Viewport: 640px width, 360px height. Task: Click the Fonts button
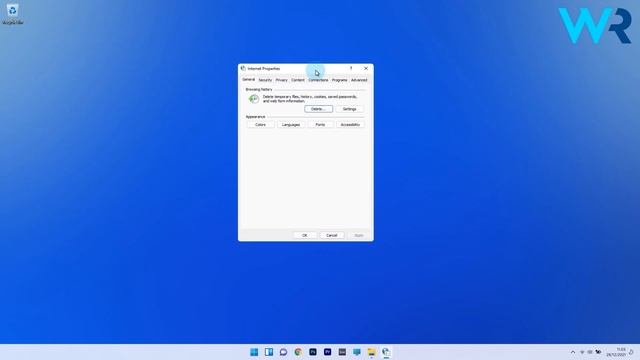320,124
